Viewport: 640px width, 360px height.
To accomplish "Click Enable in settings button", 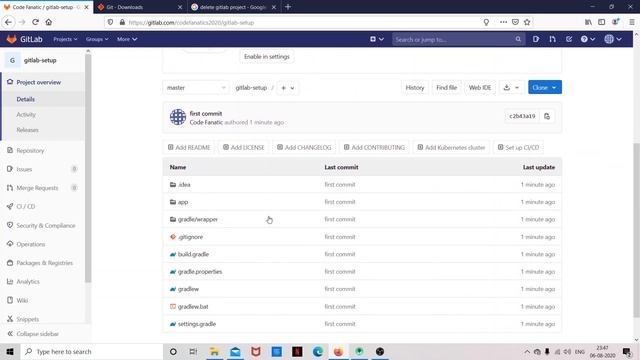I will (x=267, y=57).
